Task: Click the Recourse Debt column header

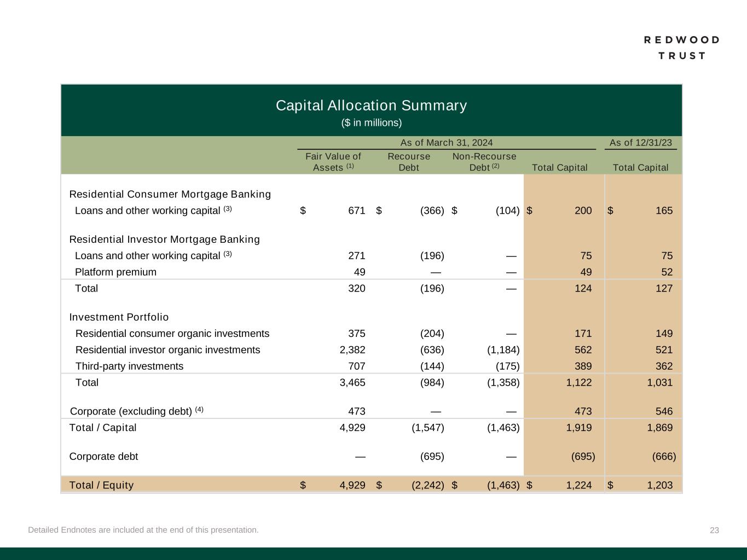Action: (409, 162)
